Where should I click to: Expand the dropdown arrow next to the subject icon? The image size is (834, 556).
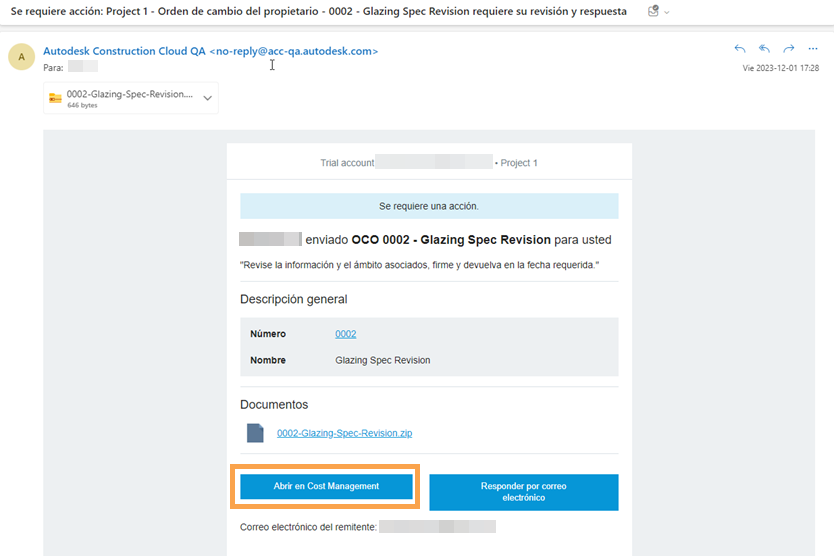tap(666, 12)
